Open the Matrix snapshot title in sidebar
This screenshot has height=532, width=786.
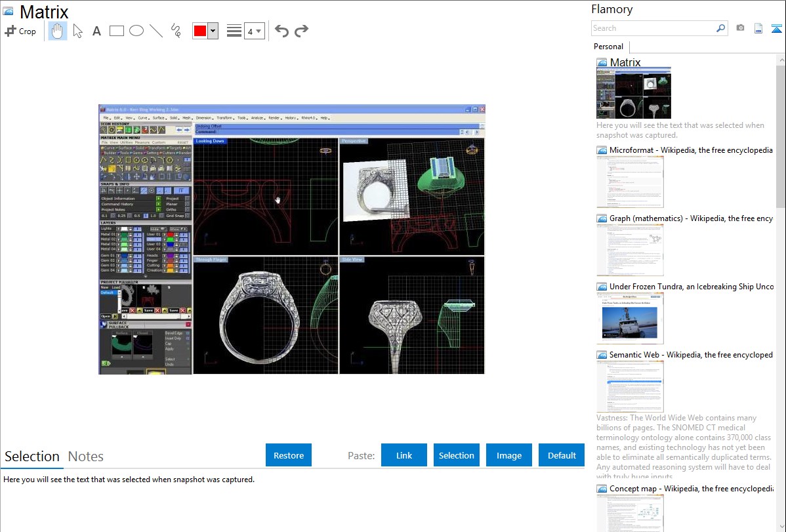[625, 62]
